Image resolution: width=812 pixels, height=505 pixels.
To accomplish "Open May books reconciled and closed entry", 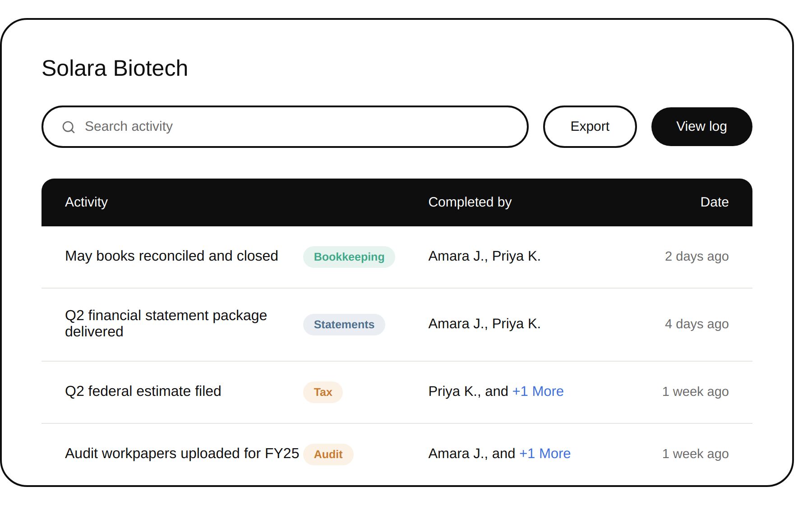I will pos(171,256).
